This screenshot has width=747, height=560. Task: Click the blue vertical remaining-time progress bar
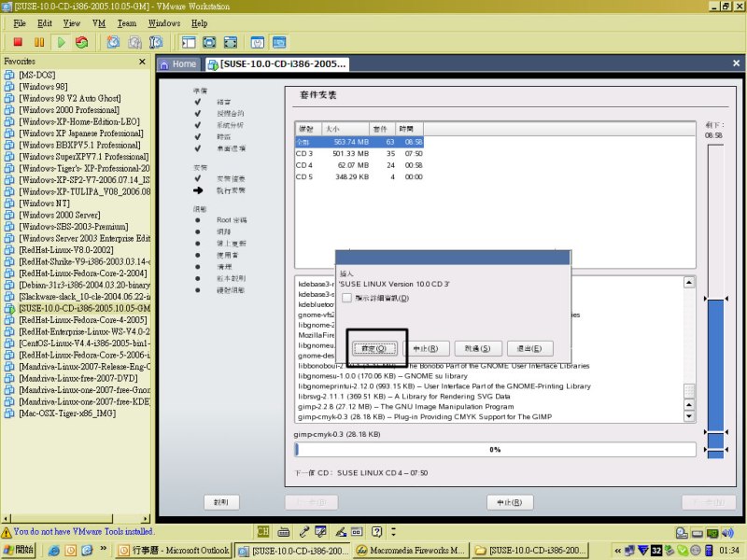coord(715,301)
